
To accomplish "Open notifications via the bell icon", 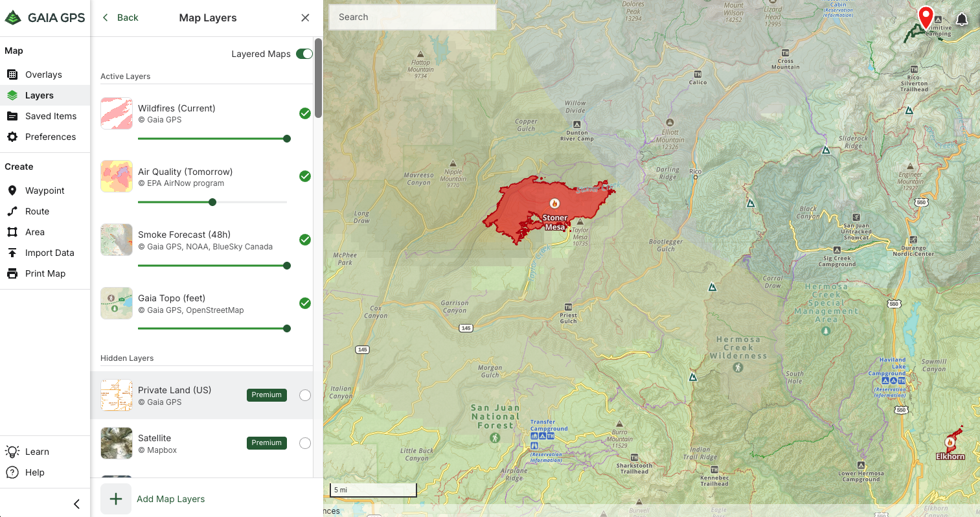I will pyautogui.click(x=962, y=19).
